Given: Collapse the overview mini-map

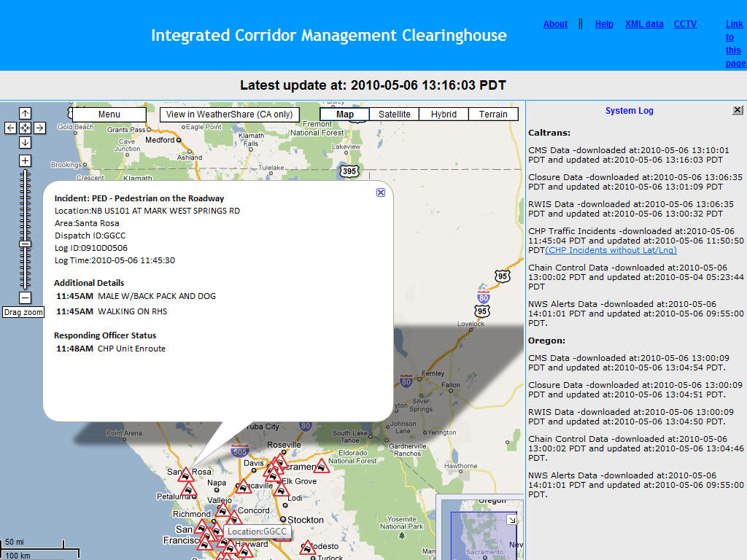Looking at the screenshot, I should 512,519.
